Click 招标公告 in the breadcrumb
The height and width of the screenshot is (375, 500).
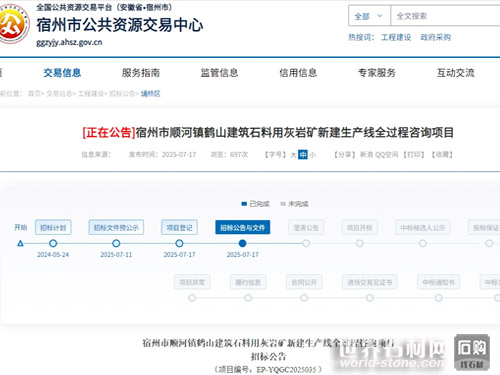[122, 94]
